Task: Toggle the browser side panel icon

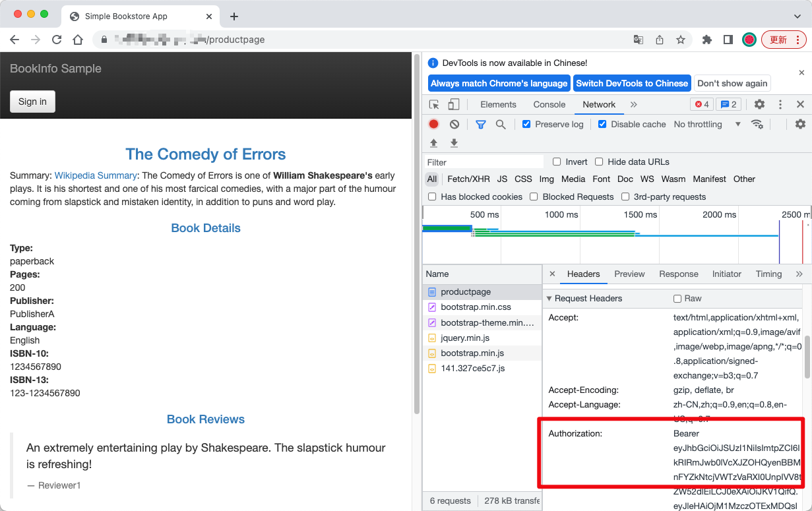Action: pos(728,40)
